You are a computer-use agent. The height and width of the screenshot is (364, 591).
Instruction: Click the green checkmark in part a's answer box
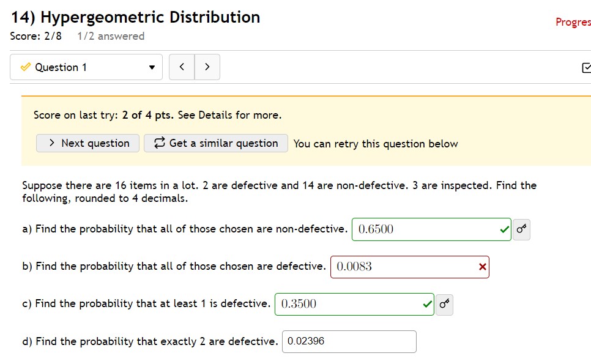(x=503, y=229)
